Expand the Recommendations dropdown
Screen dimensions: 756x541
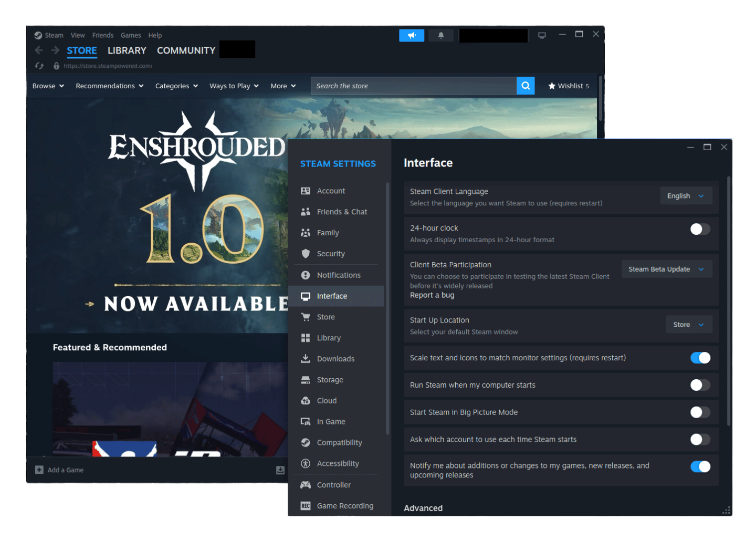click(110, 86)
